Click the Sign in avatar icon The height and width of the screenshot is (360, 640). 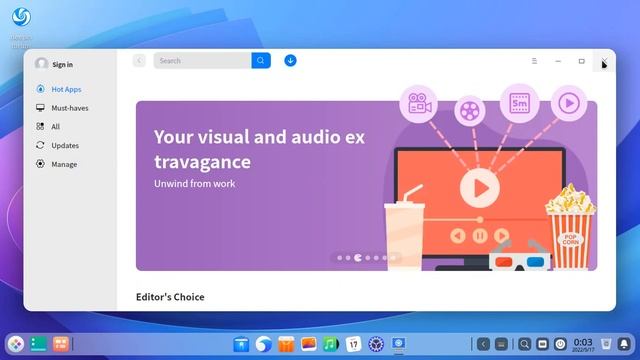pyautogui.click(x=41, y=64)
